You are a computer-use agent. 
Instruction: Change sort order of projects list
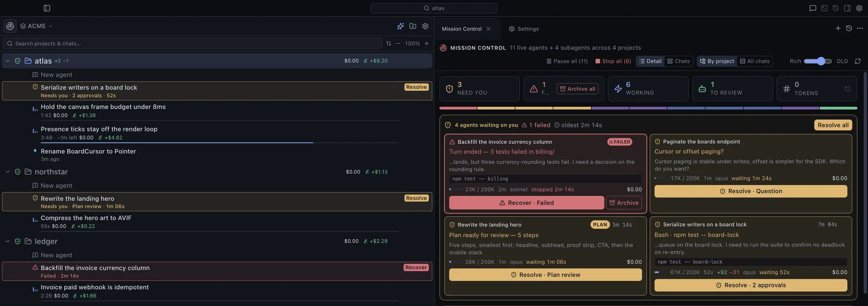(x=388, y=43)
